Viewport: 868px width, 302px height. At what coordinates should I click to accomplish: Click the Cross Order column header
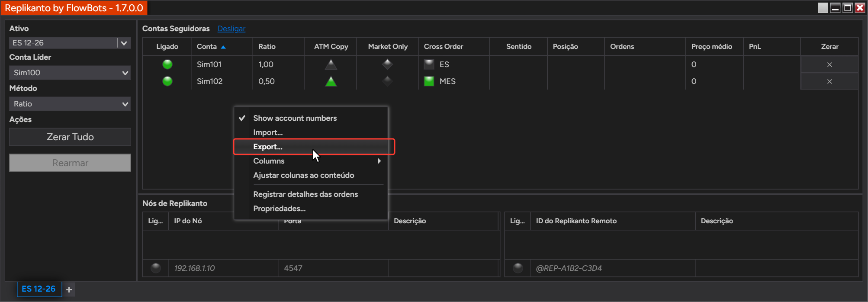[x=454, y=46]
